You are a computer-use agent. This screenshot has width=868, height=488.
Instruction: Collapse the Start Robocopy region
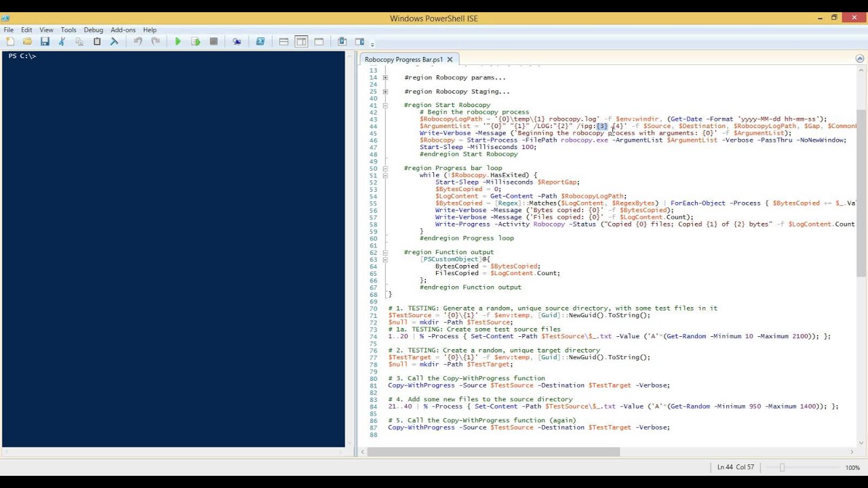coord(385,105)
